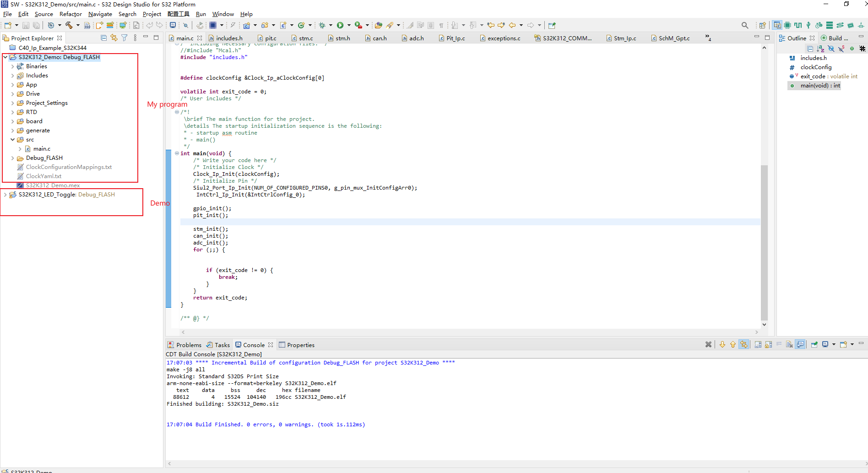Click the Debug bug icon in toolbar
This screenshot has height=473, width=868.
click(x=322, y=25)
